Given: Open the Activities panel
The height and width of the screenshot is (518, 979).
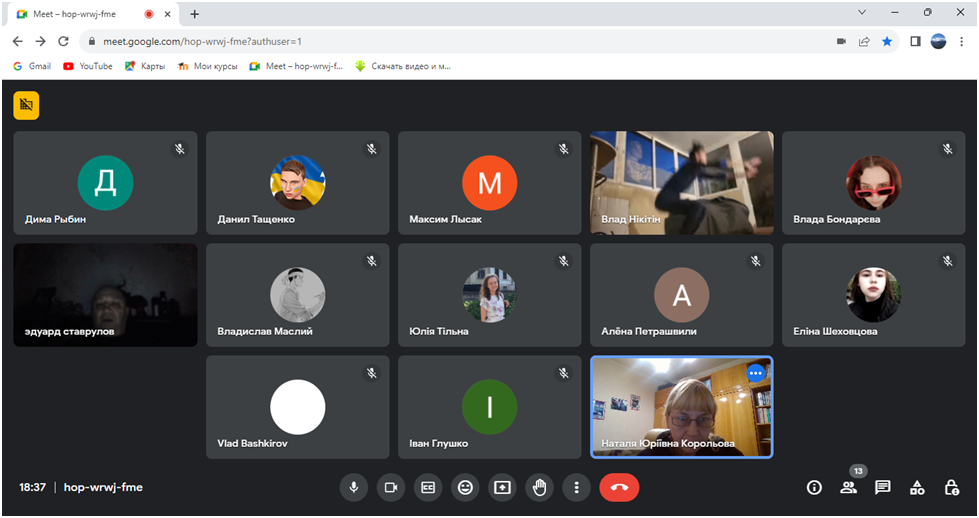Looking at the screenshot, I should [x=917, y=487].
